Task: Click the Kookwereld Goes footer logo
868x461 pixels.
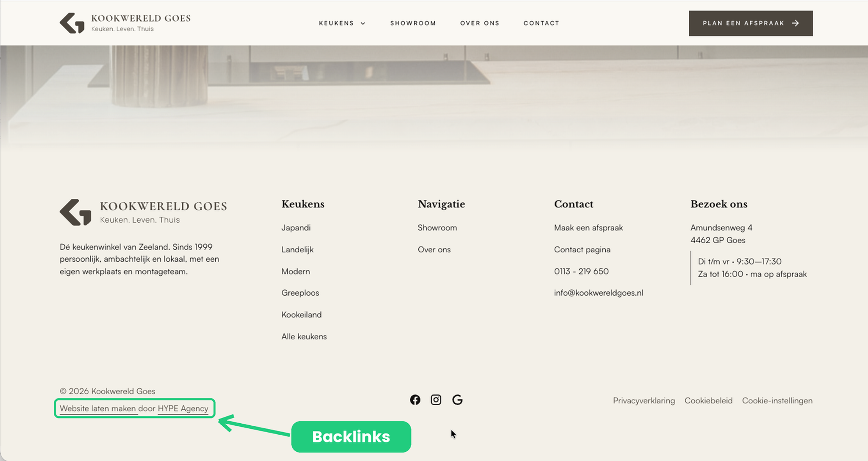Action: 143,212
